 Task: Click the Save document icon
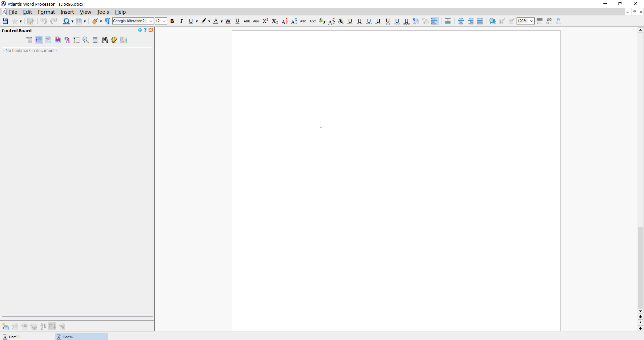click(x=5, y=21)
